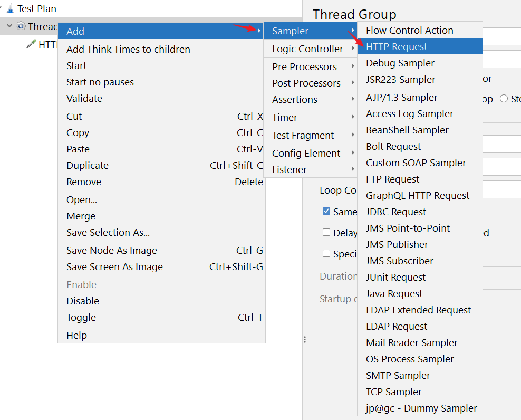Click the Thread Group gear icon
This screenshot has height=420, width=521.
click(21, 26)
